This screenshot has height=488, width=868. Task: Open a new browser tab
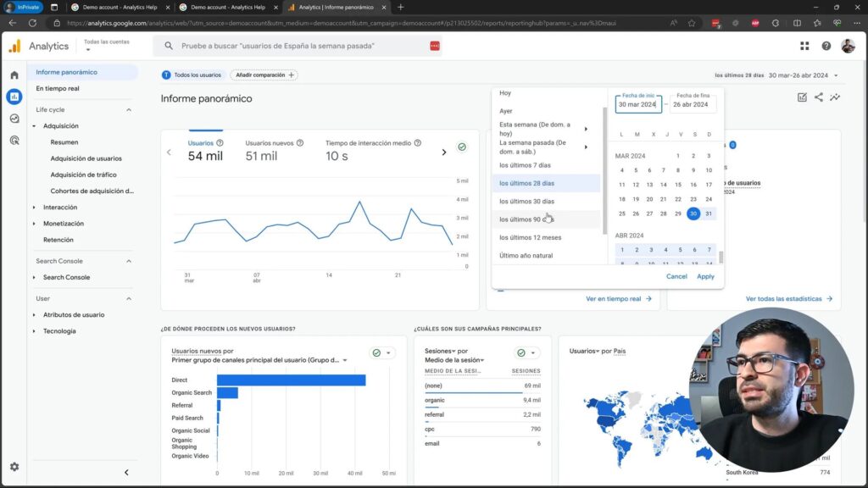pos(400,7)
